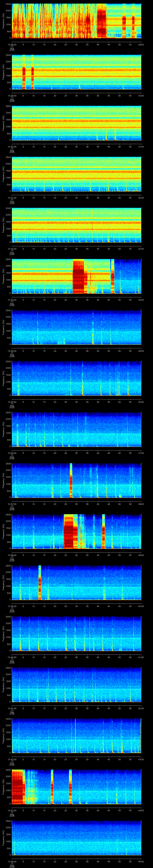Click the 10:40:00 start time label
The height and width of the screenshot is (868, 153).
tap(12, 657)
